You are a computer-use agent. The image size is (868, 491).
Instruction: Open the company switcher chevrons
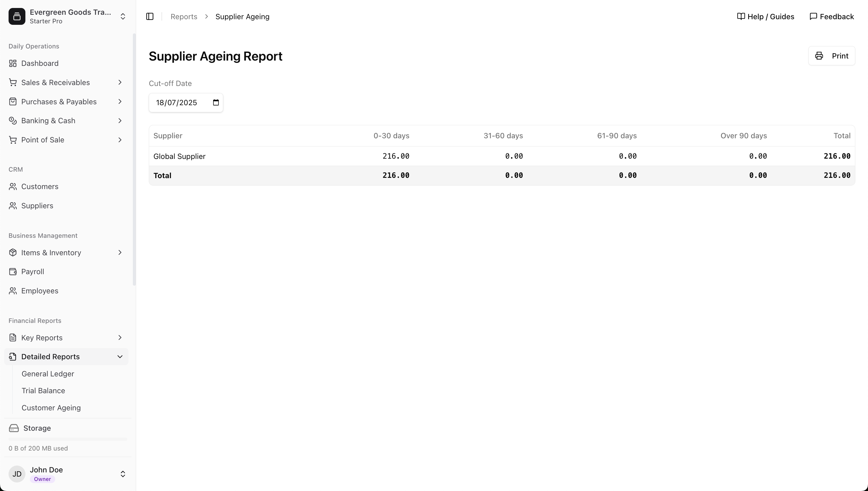pos(123,17)
